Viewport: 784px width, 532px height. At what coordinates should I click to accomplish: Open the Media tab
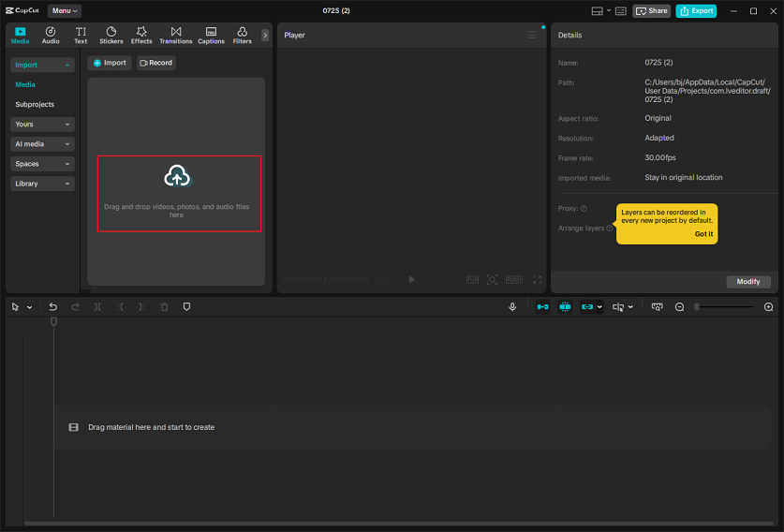click(20, 36)
